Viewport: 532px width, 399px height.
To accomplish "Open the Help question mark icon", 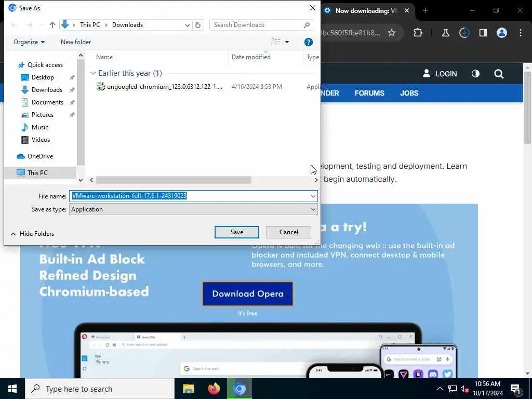I will tap(309, 42).
